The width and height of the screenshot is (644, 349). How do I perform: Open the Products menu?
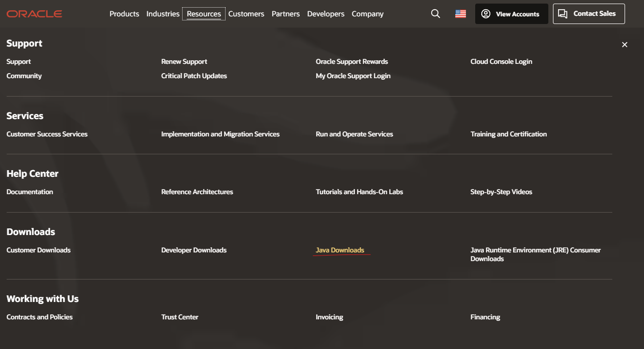[124, 14]
